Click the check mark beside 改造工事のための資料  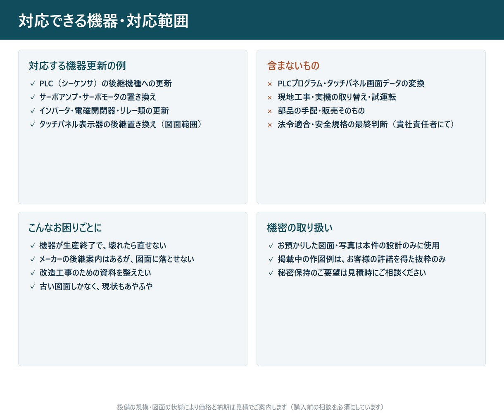click(x=33, y=273)
